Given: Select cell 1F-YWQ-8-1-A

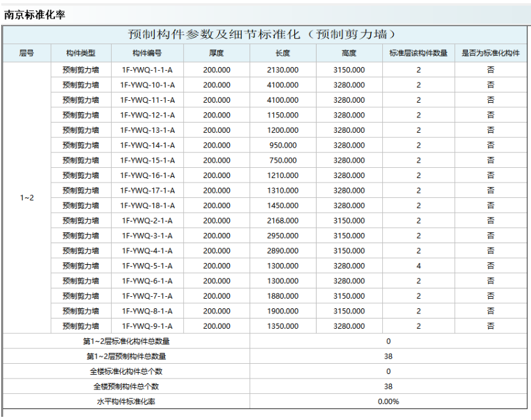Looking at the screenshot, I should pyautogui.click(x=147, y=311).
